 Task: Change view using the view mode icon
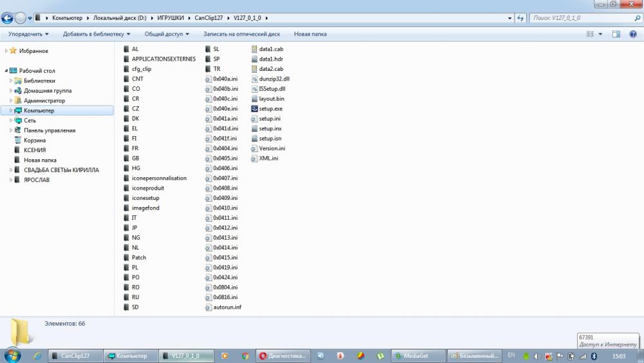coord(590,34)
